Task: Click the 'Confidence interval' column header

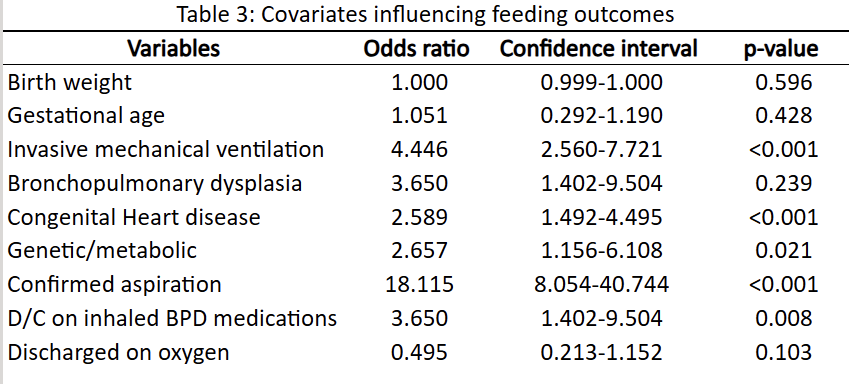Action: (x=598, y=48)
